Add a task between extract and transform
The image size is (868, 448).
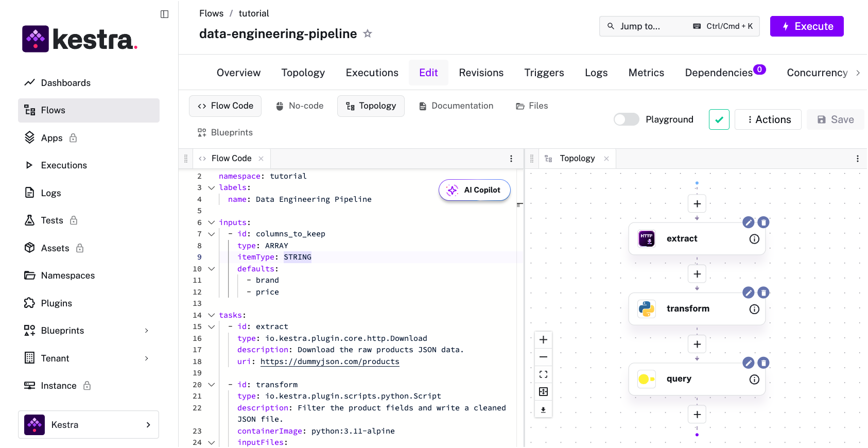pos(697,274)
